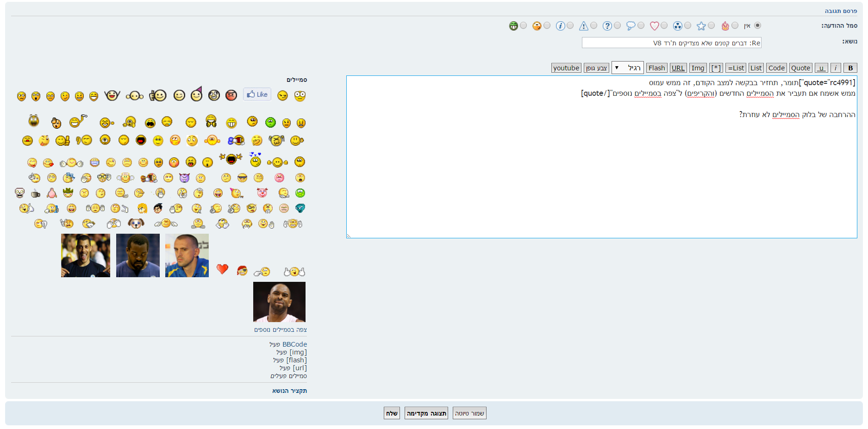Insert the pink clown face smiley

[x=262, y=193]
